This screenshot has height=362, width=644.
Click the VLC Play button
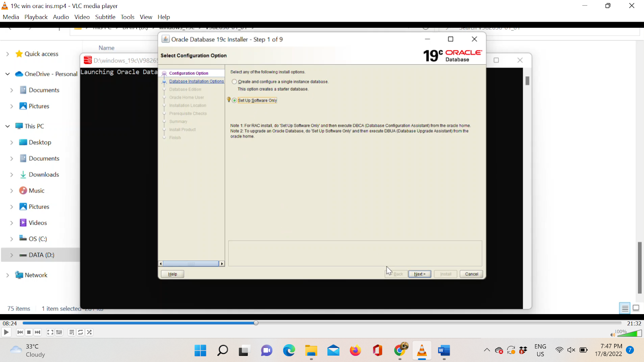click(x=6, y=332)
